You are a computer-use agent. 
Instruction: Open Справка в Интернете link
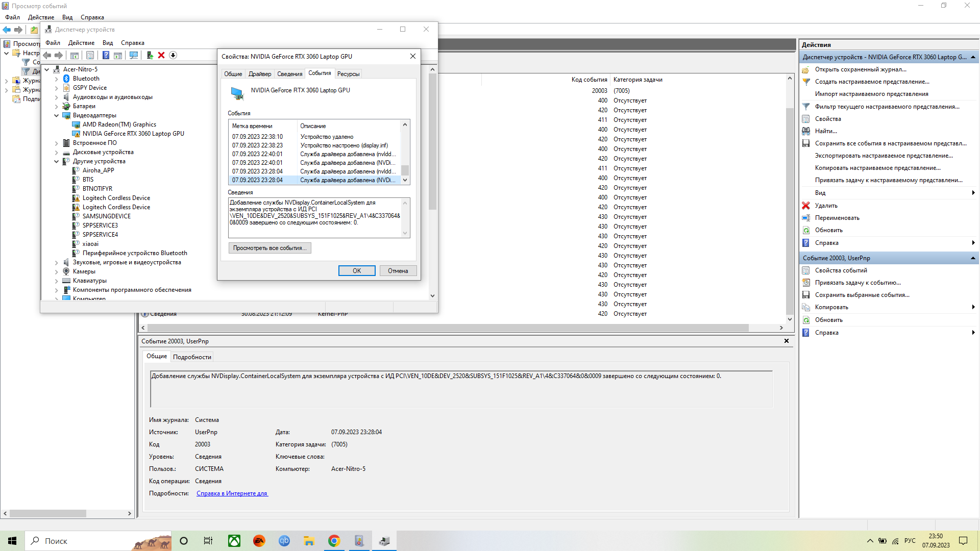coord(232,493)
